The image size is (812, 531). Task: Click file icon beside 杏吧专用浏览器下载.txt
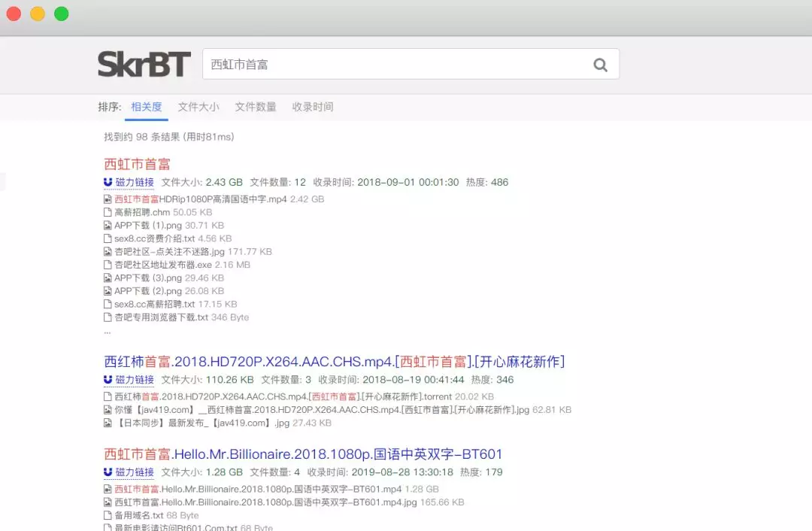[x=108, y=317]
